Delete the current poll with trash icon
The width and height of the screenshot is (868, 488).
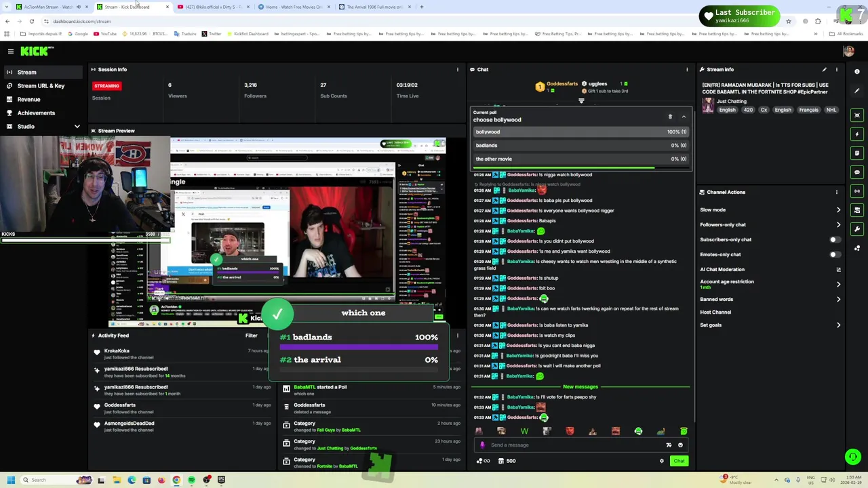(670, 117)
